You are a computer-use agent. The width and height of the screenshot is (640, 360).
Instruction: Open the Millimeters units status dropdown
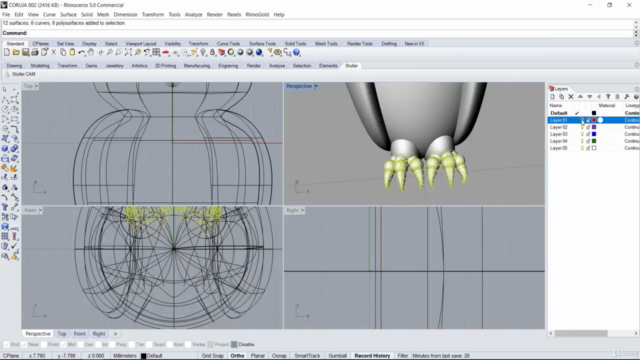tap(125, 356)
